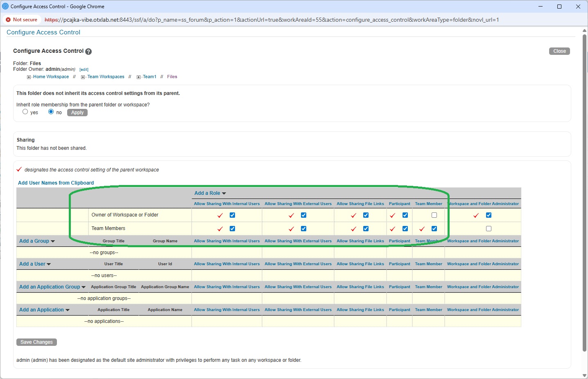588x379 pixels.
Task: Click the browser address bar URL
Action: [x=271, y=20]
